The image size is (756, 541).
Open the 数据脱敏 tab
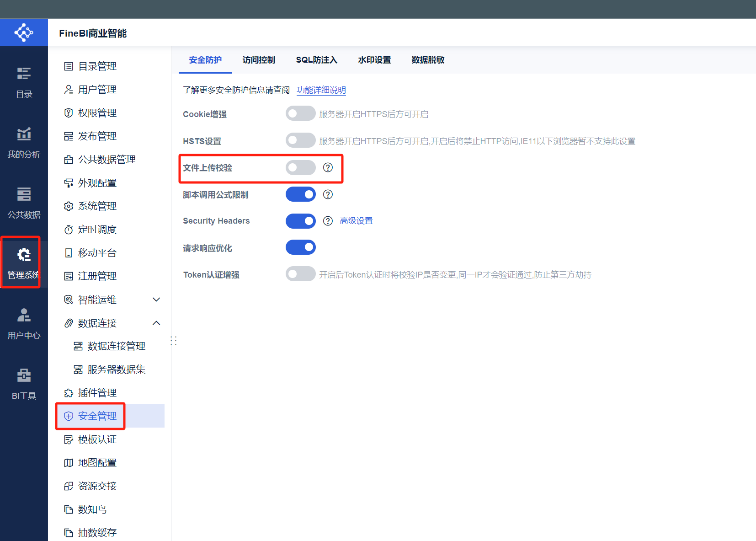(428, 60)
